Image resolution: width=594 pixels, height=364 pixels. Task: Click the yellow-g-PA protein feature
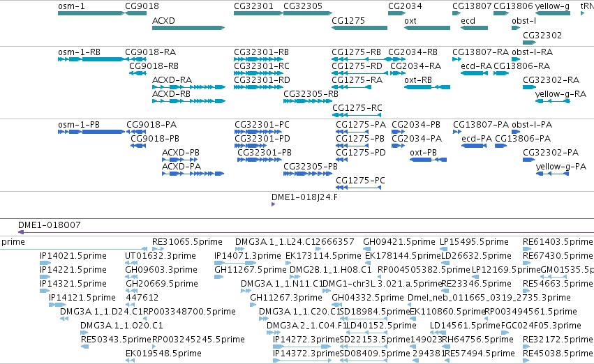(x=552, y=174)
